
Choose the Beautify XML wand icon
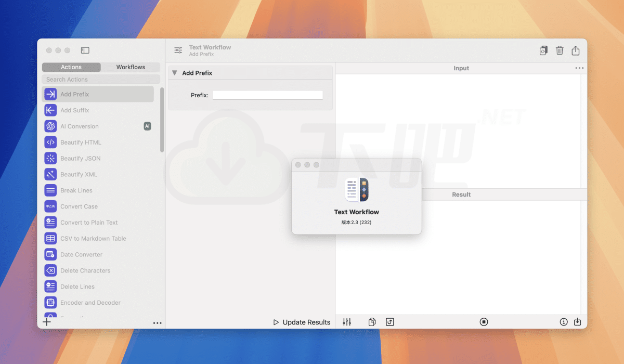(x=50, y=175)
